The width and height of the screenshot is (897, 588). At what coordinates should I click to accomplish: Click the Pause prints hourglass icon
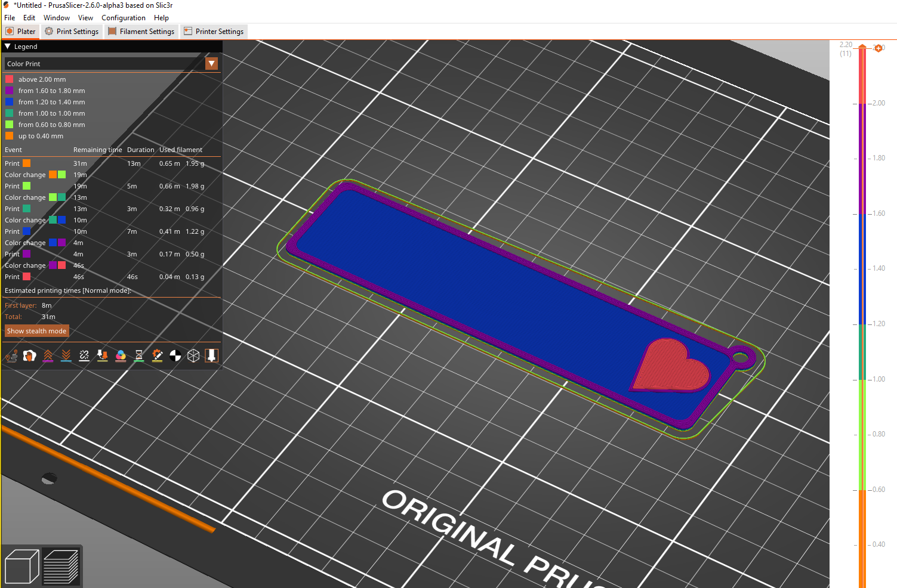point(139,356)
